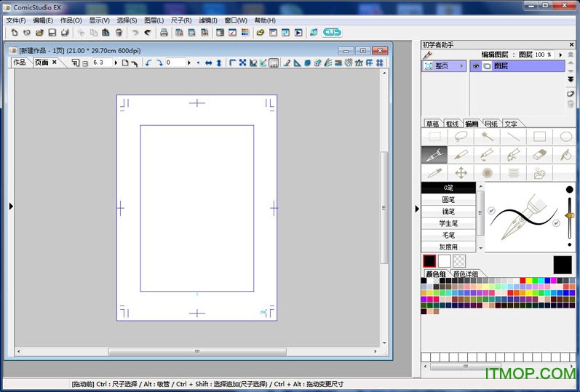Click the color grid palette toolbar icon

pyautogui.click(x=245, y=33)
